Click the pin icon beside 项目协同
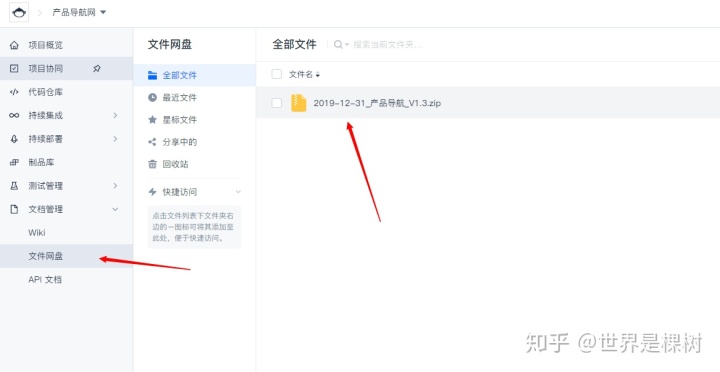This screenshot has width=720, height=372. point(96,68)
